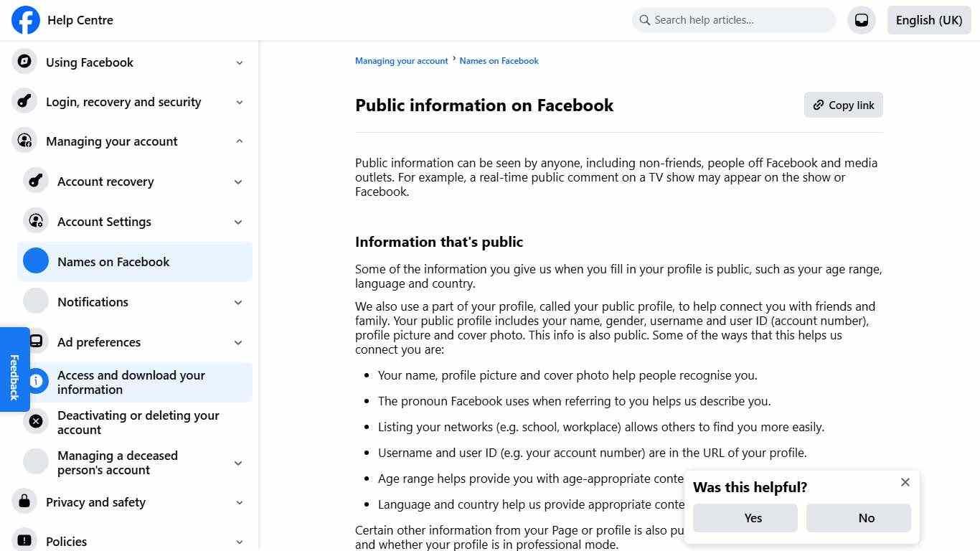Expand the Account Settings section

(x=237, y=222)
